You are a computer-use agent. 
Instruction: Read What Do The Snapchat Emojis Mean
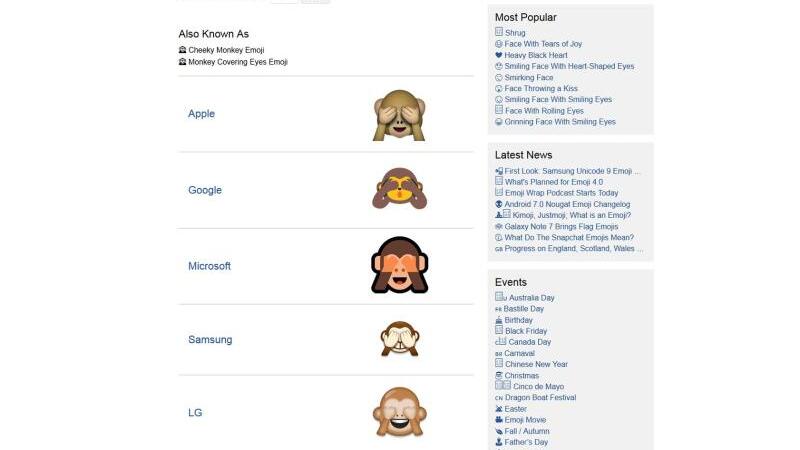pyautogui.click(x=569, y=237)
